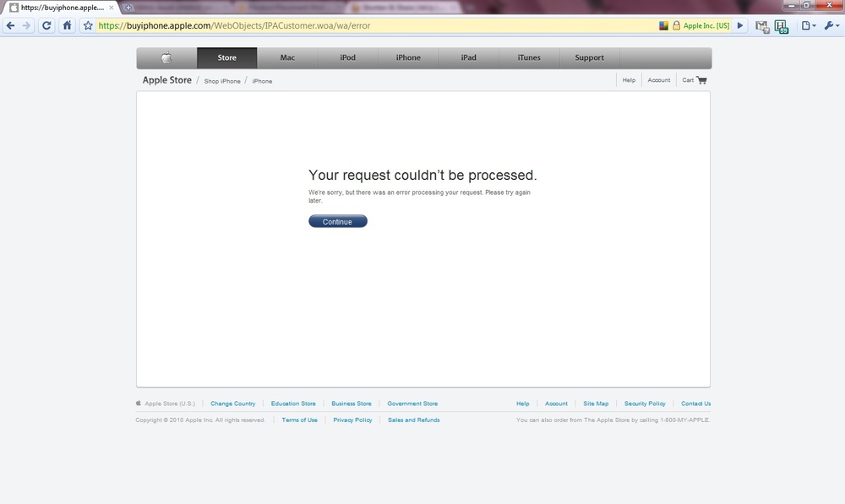Follow the Change Country footer link

coord(232,404)
